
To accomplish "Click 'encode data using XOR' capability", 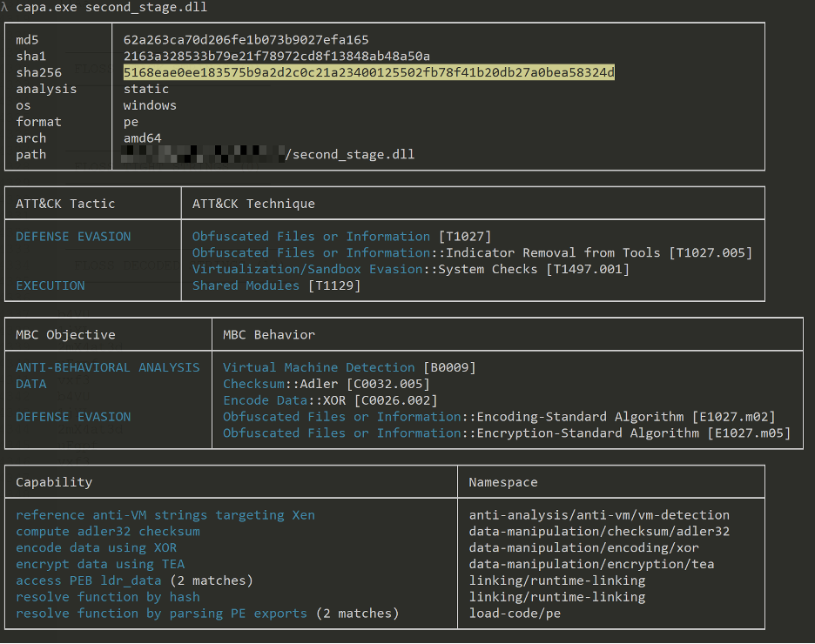I will pos(96,548).
